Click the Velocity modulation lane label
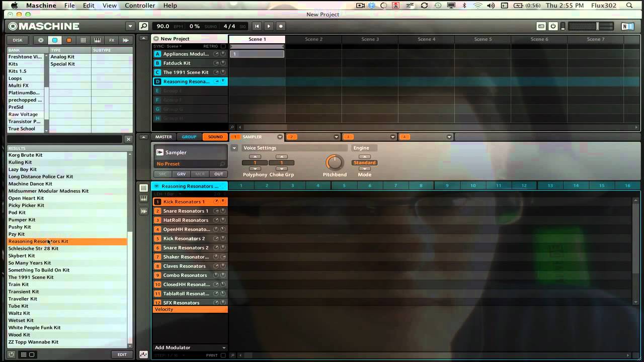This screenshot has height=362, width=644. click(190, 309)
